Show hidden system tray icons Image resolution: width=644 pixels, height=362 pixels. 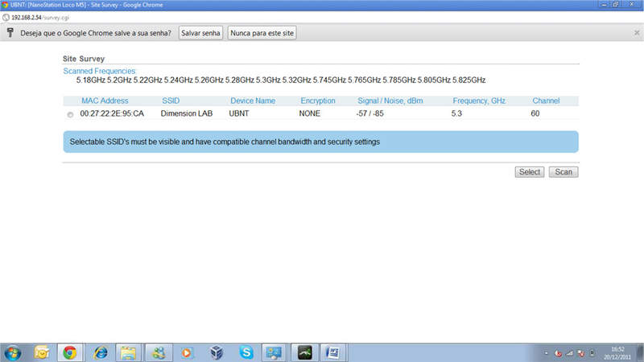pos(547,353)
